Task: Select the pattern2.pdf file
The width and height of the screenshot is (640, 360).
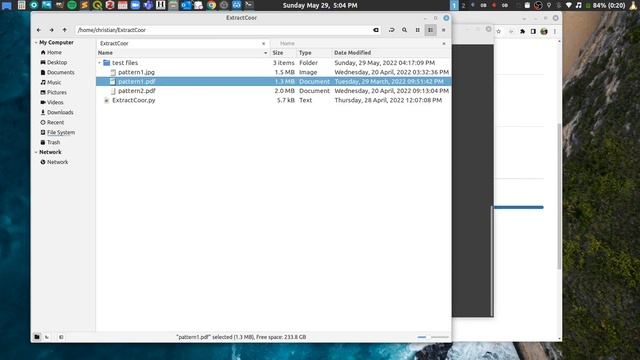Action: coord(273,91)
